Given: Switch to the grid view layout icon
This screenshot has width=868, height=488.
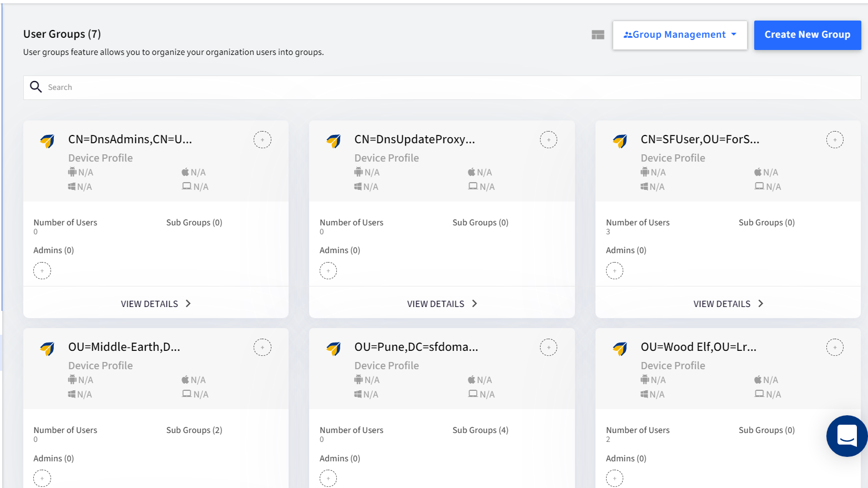Looking at the screenshot, I should coord(598,35).
